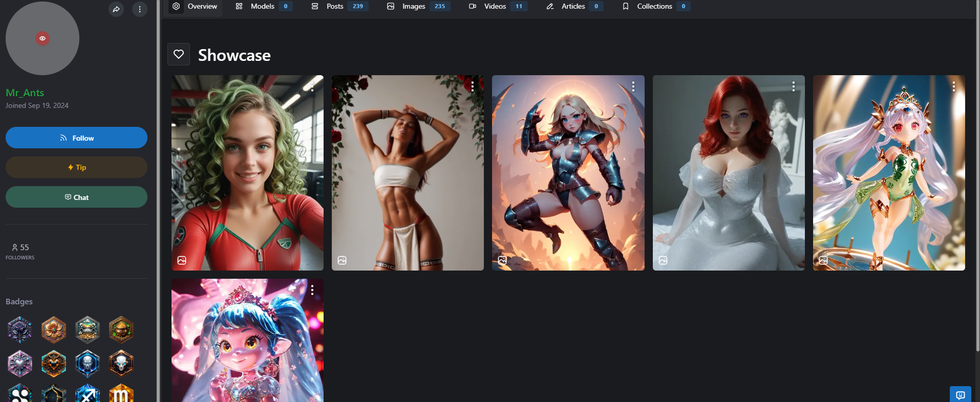
Task: Open the golden bow archer badge
Action: click(54, 393)
